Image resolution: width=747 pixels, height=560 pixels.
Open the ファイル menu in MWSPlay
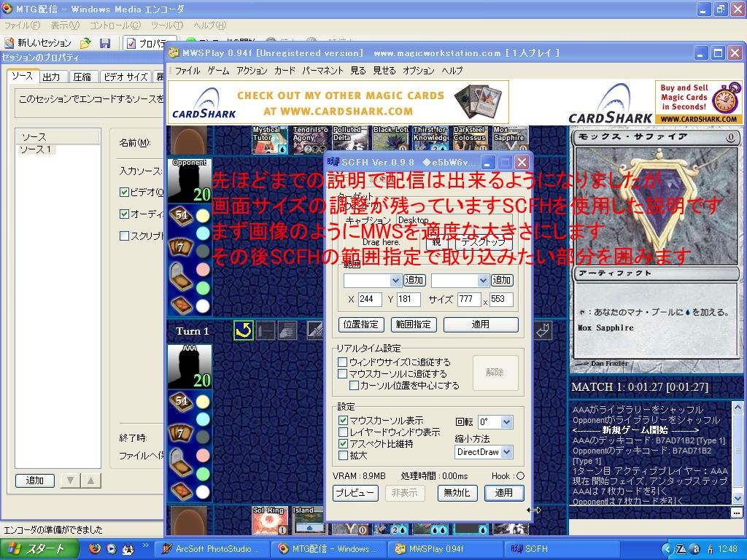point(187,71)
